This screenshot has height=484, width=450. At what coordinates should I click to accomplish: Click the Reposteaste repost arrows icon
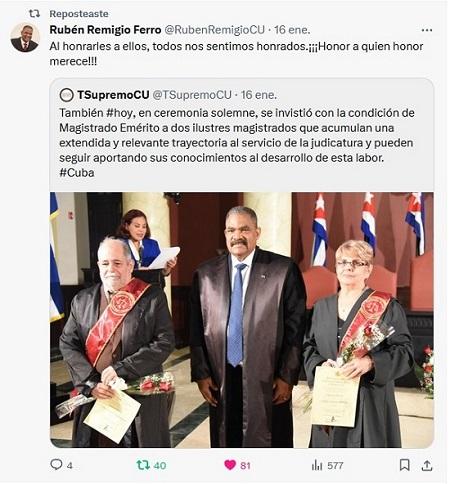34,14
